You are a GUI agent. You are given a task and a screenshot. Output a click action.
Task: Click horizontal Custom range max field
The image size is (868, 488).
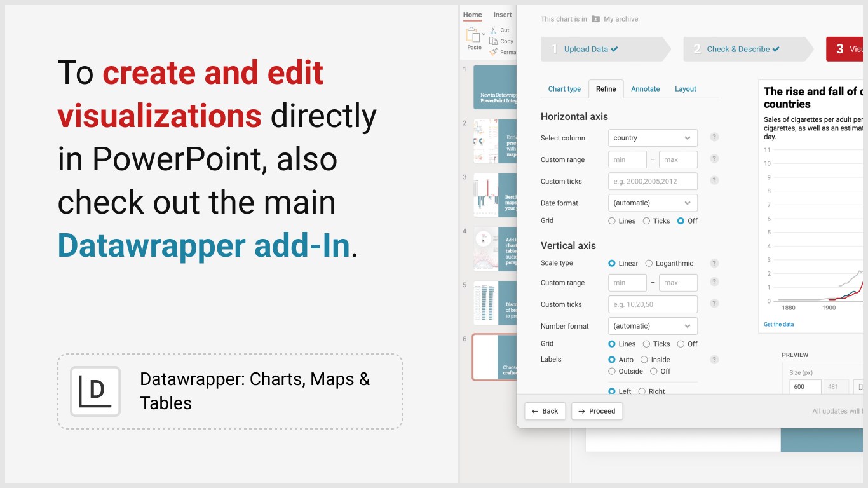(678, 159)
